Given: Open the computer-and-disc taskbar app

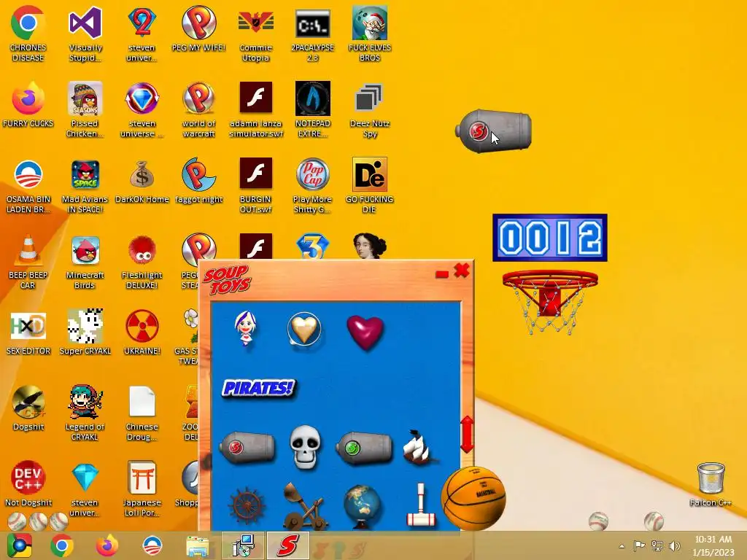Looking at the screenshot, I should (243, 545).
